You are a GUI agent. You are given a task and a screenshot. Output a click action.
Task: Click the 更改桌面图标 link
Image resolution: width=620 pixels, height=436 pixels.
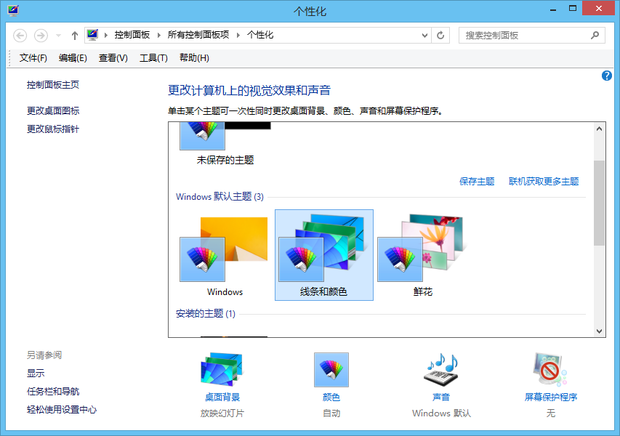53,111
